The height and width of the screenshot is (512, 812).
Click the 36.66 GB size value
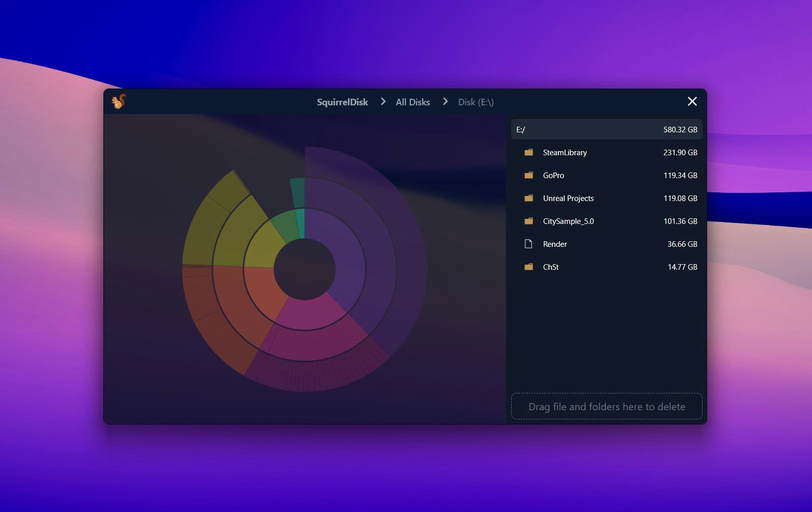click(x=682, y=244)
